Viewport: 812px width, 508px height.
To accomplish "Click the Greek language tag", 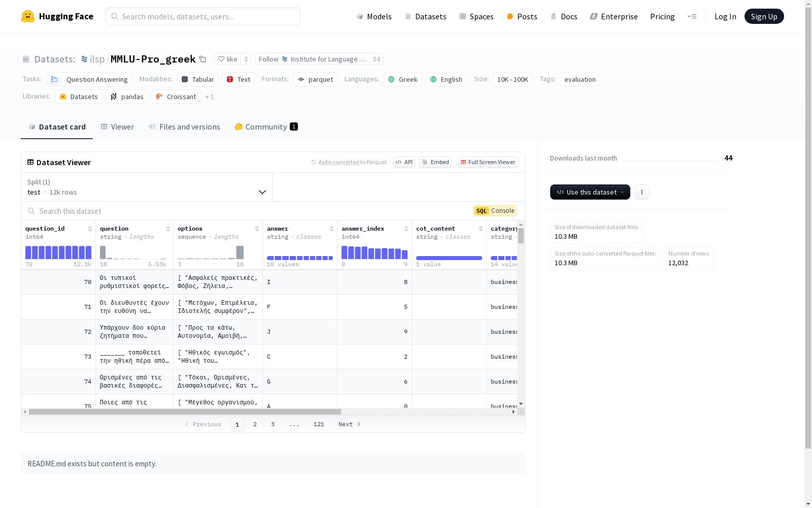I will [402, 79].
